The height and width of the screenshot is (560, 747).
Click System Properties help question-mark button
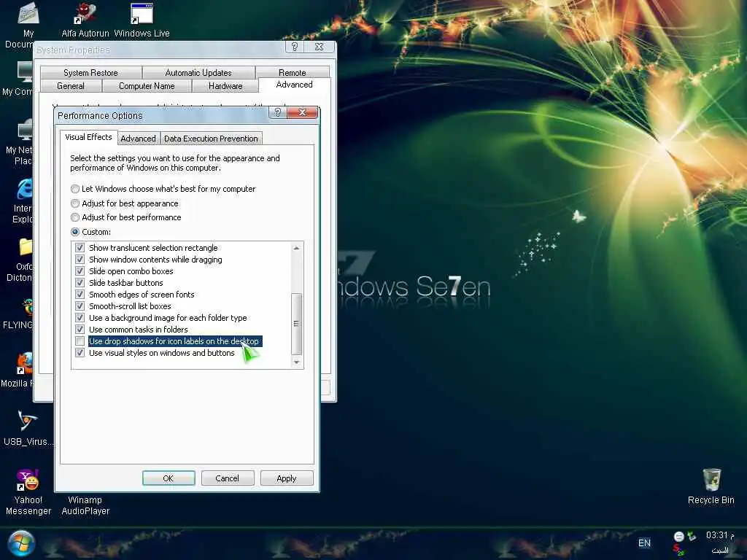click(x=295, y=47)
